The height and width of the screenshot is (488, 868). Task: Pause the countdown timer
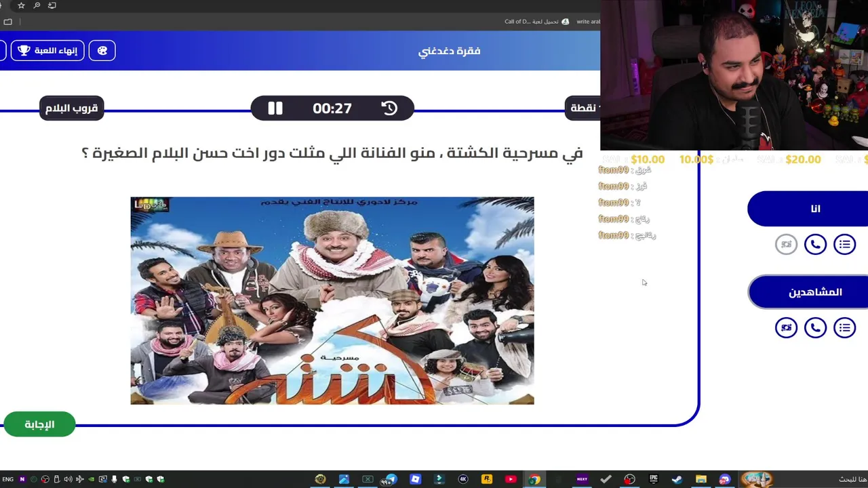(275, 108)
